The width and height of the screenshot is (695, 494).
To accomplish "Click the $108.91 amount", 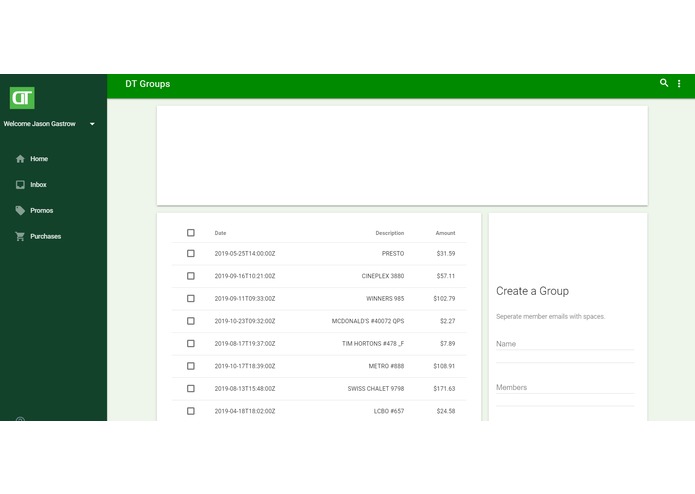I will 444,366.
